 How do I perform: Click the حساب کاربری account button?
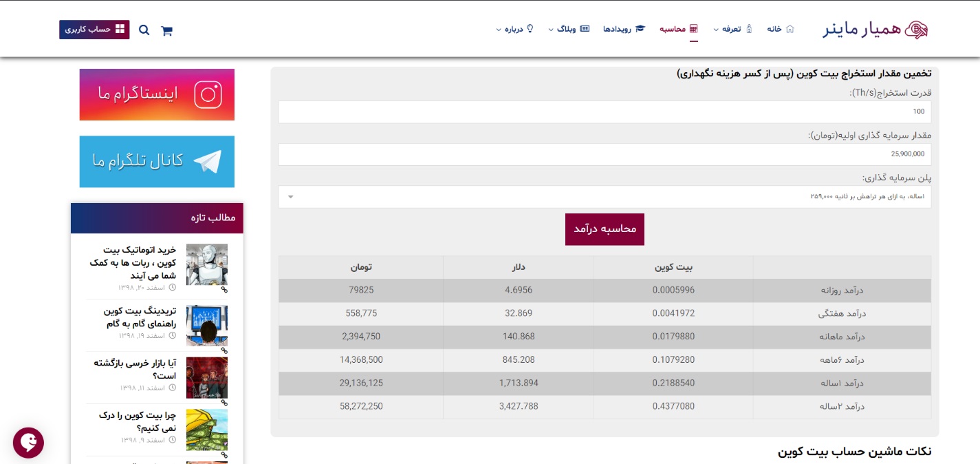[94, 30]
